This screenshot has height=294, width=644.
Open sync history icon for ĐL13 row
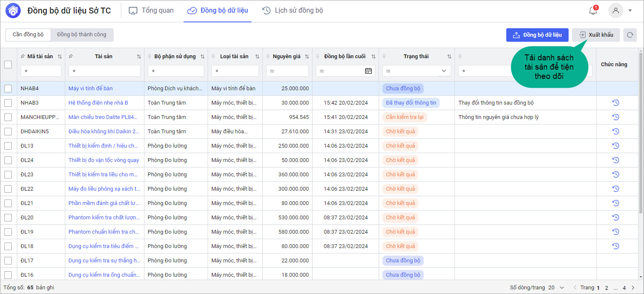pos(615,146)
